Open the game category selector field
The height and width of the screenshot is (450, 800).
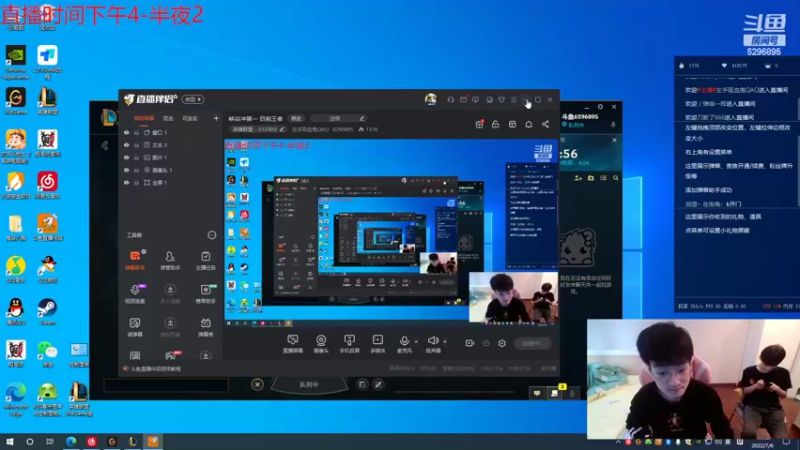coord(259,130)
